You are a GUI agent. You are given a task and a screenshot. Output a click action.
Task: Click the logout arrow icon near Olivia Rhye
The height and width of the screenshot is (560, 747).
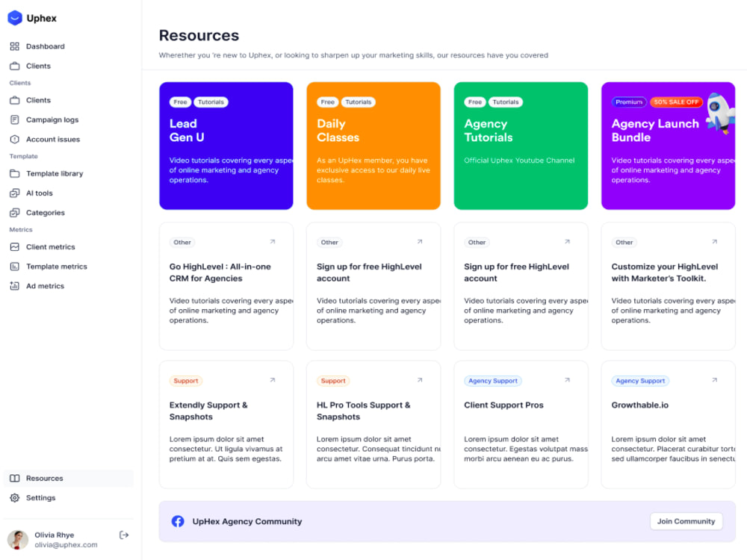[x=124, y=535]
